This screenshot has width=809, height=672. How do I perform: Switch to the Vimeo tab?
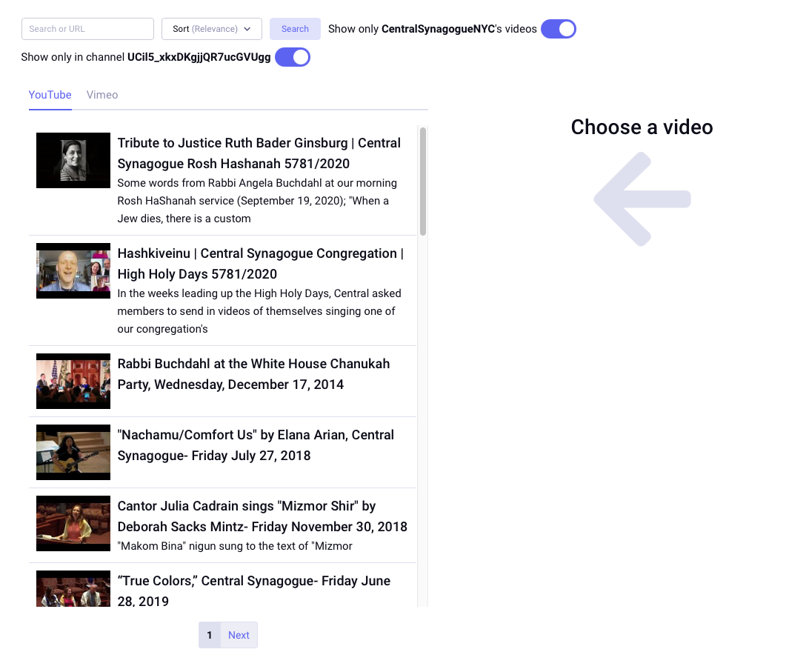tap(102, 95)
